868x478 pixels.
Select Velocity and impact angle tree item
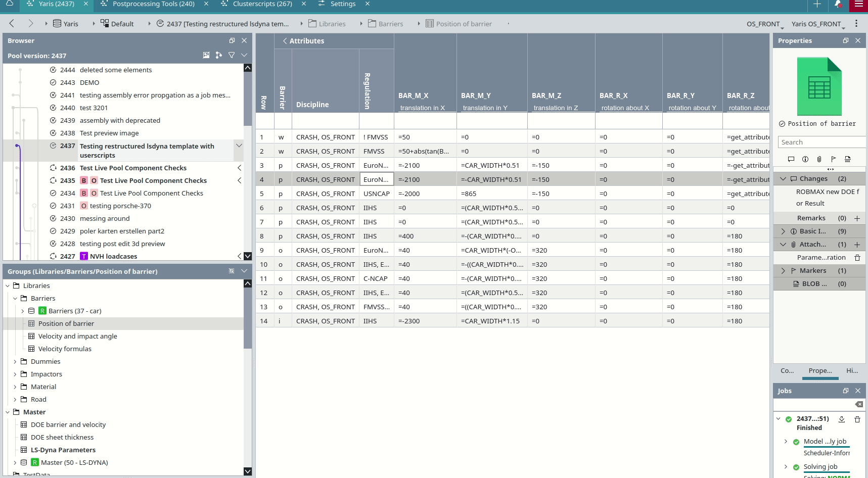tap(77, 337)
